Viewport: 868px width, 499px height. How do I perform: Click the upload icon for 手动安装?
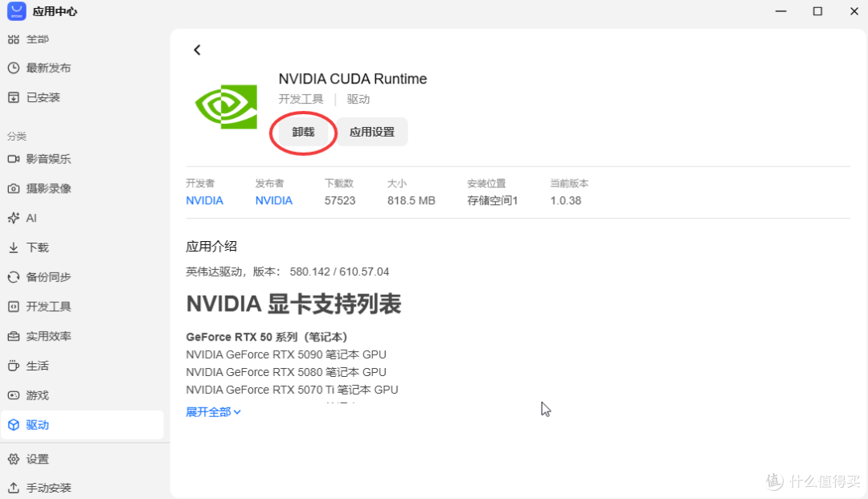[14, 488]
